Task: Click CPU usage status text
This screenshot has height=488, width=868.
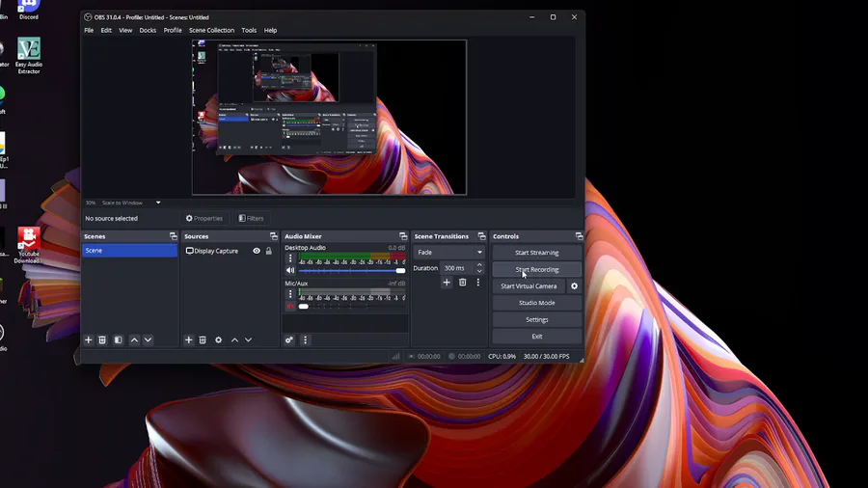Action: click(x=502, y=356)
